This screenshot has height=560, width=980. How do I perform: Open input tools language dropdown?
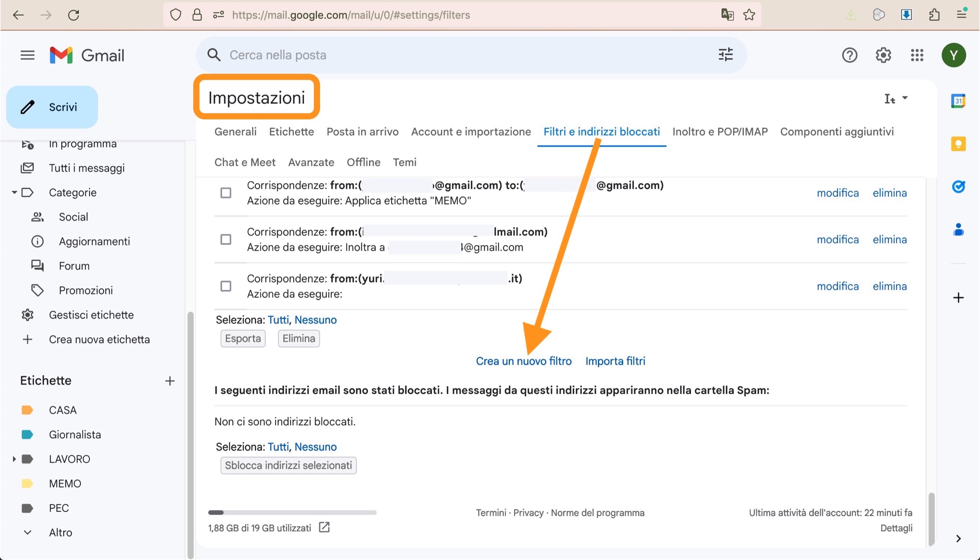[905, 98]
